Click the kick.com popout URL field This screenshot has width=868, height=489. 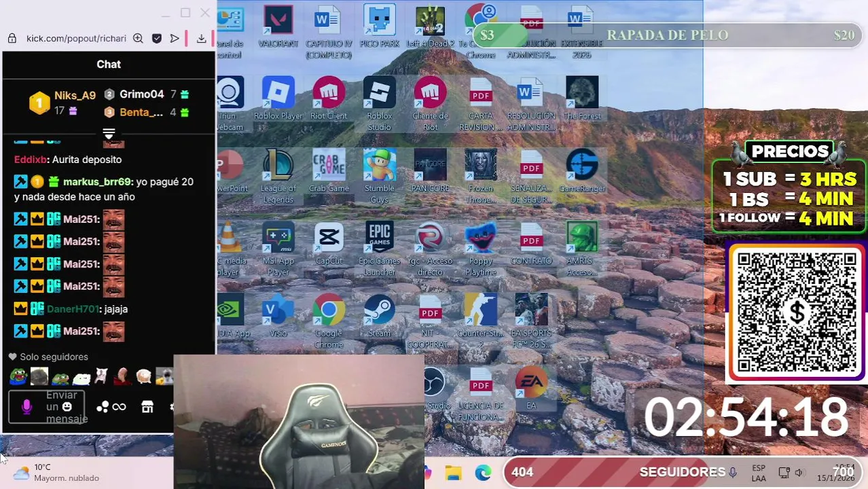(x=76, y=38)
